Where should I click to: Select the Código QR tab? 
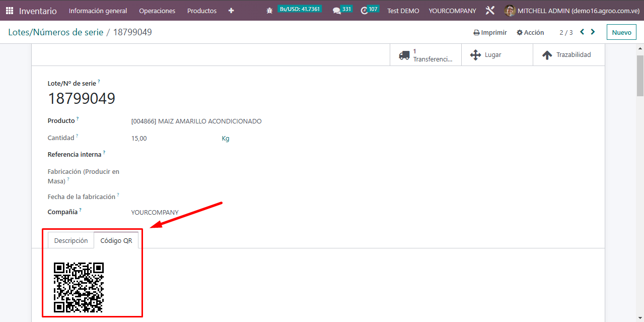pos(116,240)
